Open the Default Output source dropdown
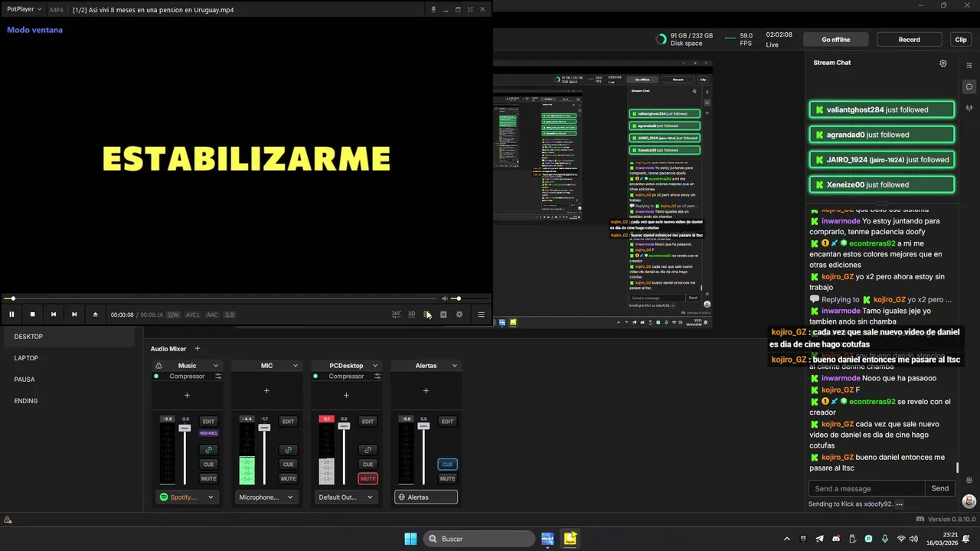 [x=346, y=497]
